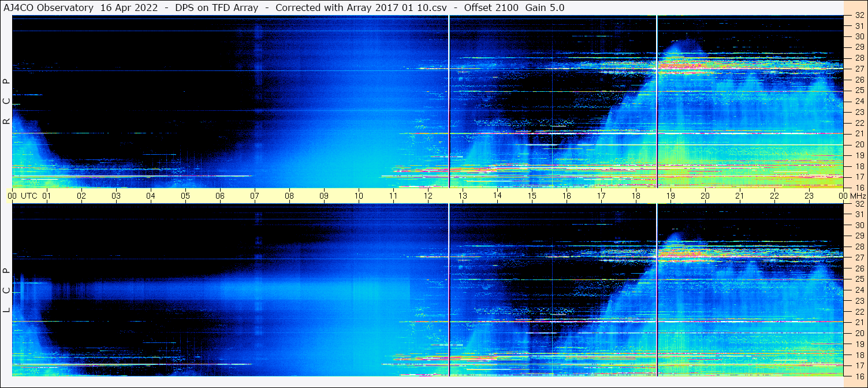
Task: Select the 09 hour tick label
Action: click(324, 196)
